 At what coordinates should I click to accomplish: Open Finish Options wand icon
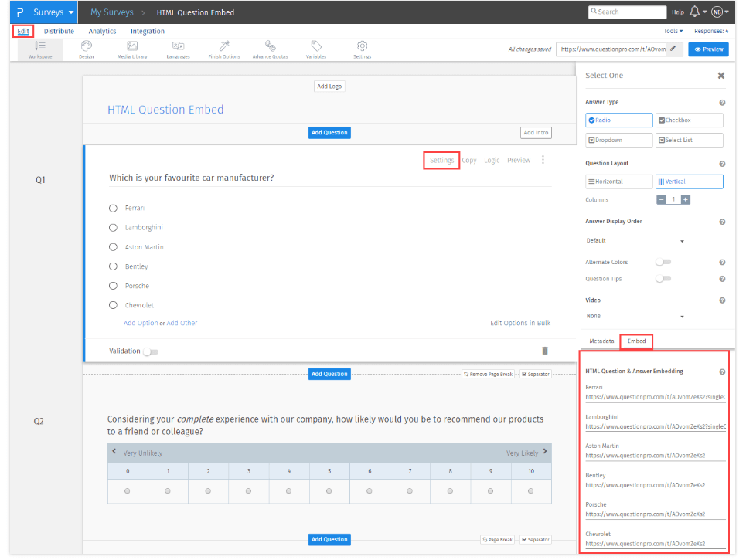click(224, 49)
